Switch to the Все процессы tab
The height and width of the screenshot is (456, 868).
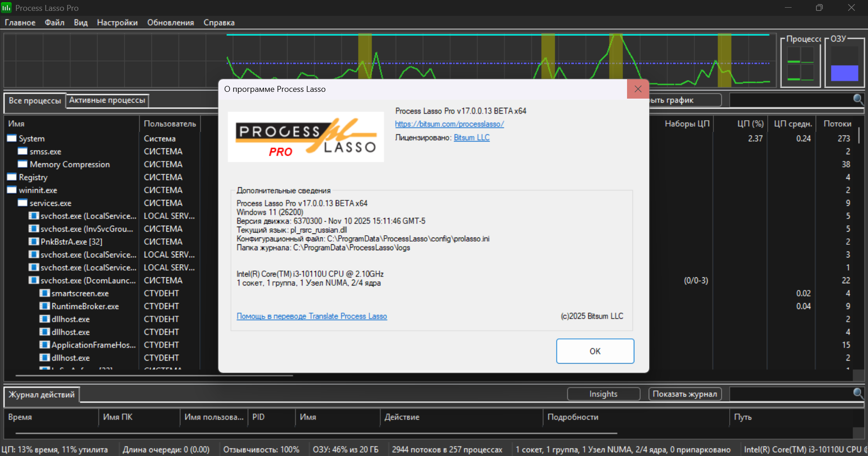pos(35,100)
